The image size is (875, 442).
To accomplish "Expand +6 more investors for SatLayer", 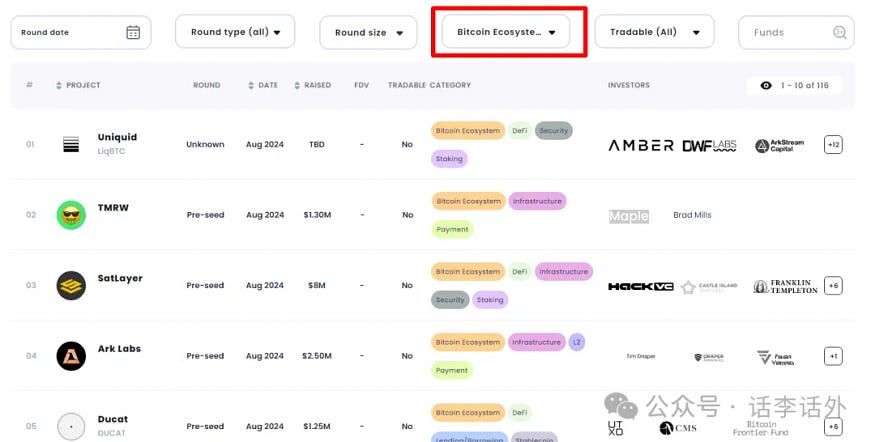I will 833,286.
